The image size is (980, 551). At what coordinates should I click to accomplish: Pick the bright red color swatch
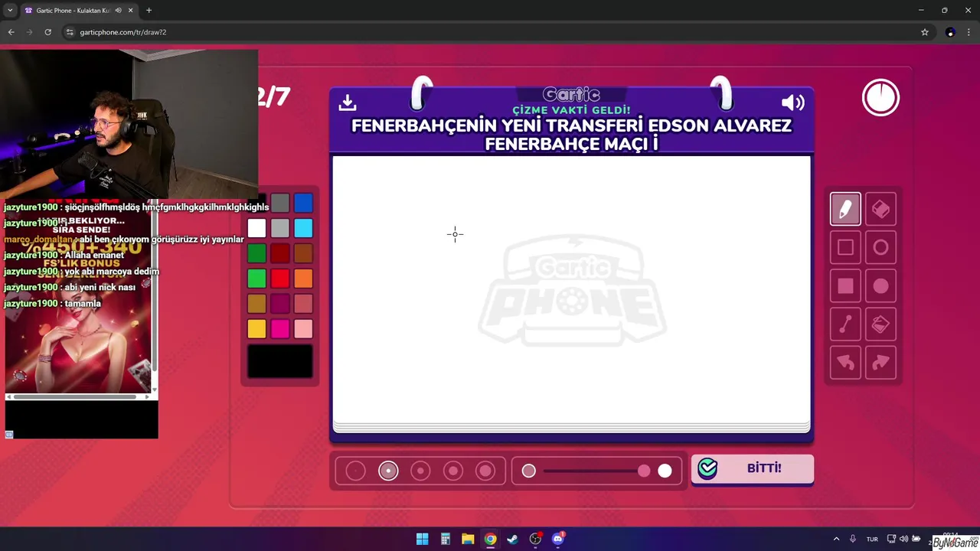pyautogui.click(x=280, y=279)
